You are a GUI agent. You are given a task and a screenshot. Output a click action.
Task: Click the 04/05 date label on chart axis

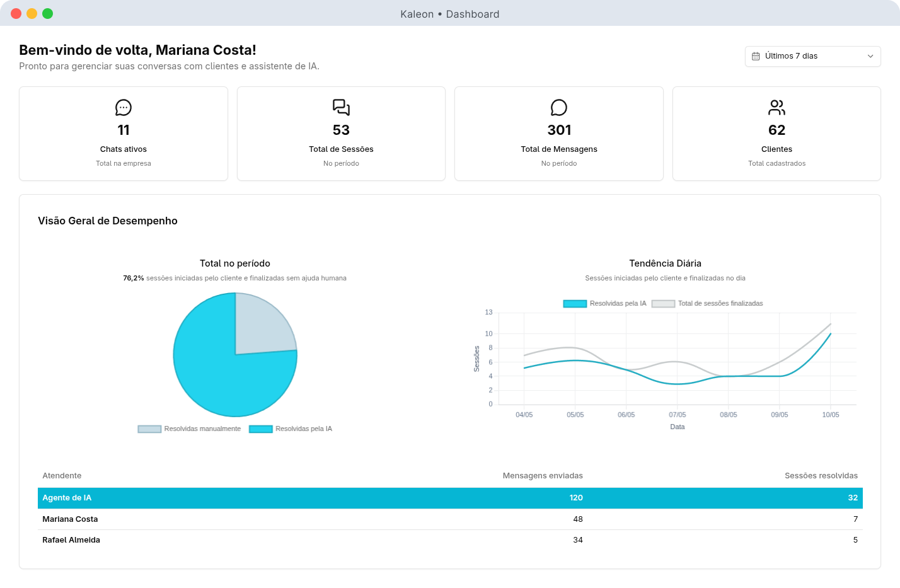524,415
